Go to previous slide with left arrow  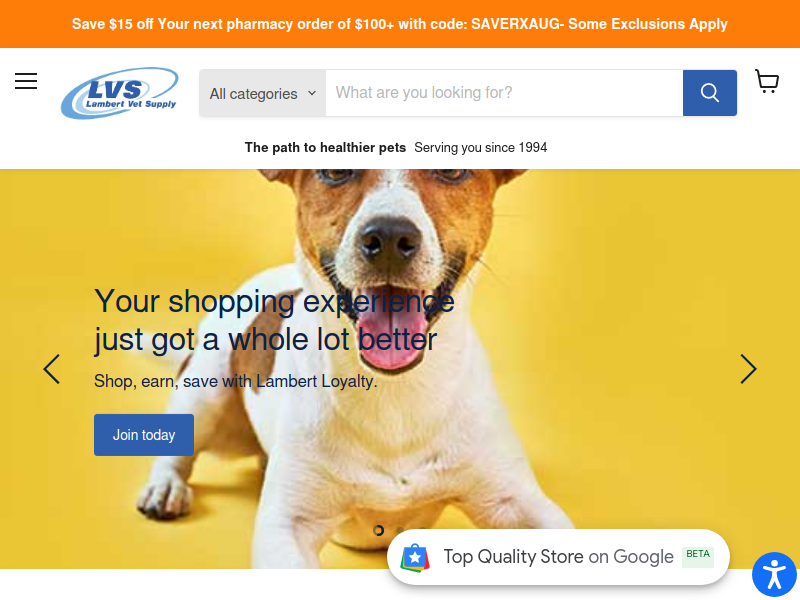coord(52,369)
